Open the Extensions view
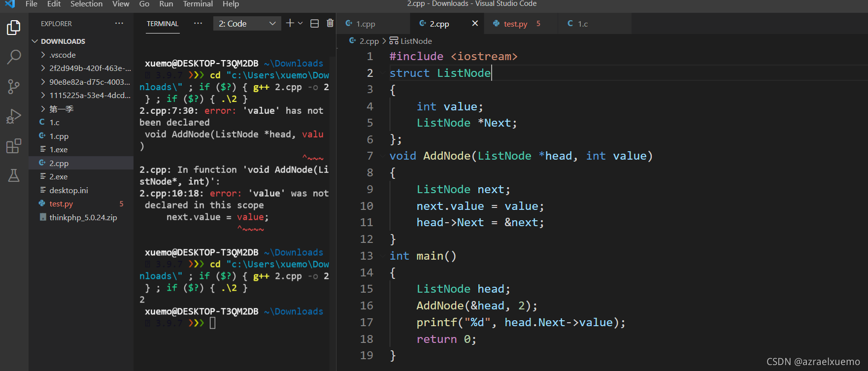868x371 pixels. click(14, 146)
